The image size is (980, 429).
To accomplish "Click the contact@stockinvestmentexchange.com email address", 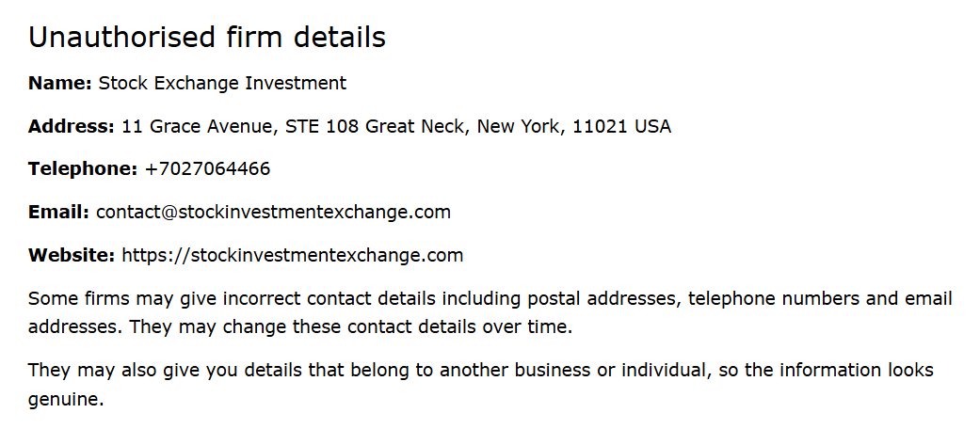I will click(x=273, y=213).
